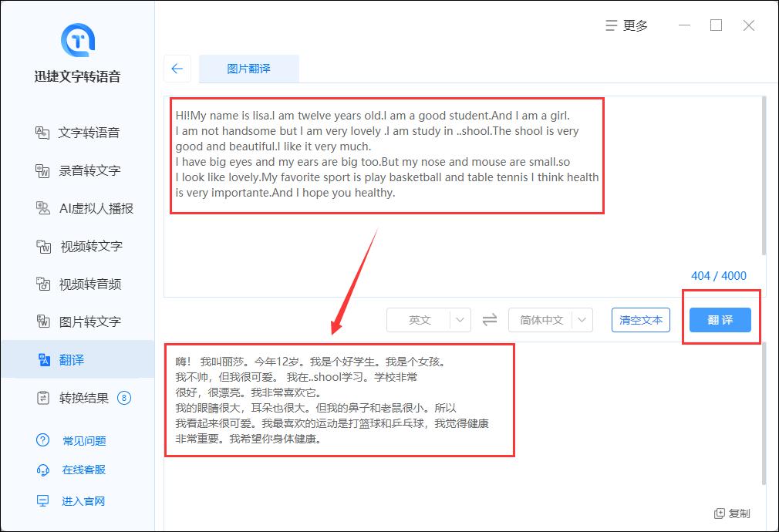779x532 pixels.
Task: Click the back arrow above the text area
Action: tap(177, 69)
